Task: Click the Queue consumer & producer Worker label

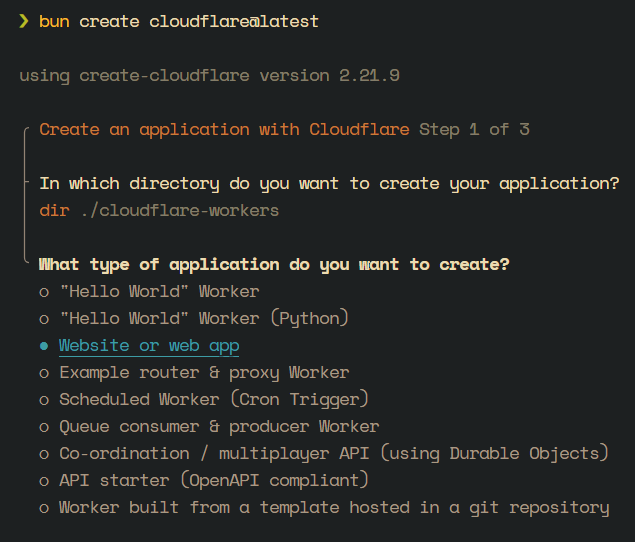Action: pos(219,427)
